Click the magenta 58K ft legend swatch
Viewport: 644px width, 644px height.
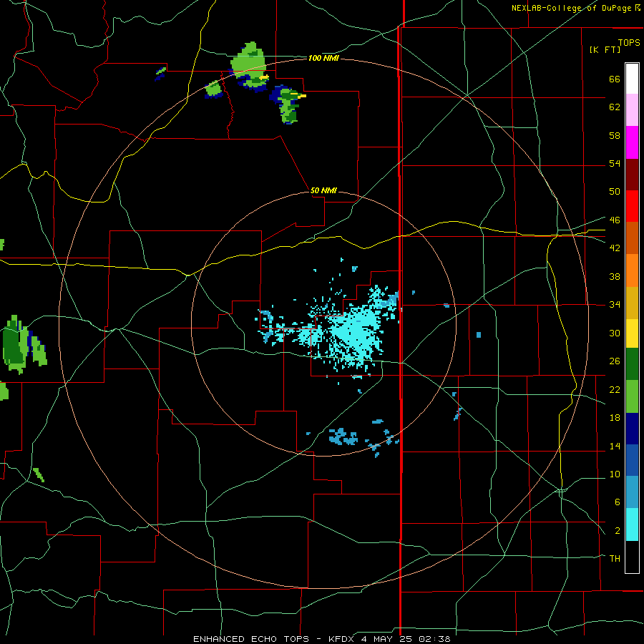[632, 142]
